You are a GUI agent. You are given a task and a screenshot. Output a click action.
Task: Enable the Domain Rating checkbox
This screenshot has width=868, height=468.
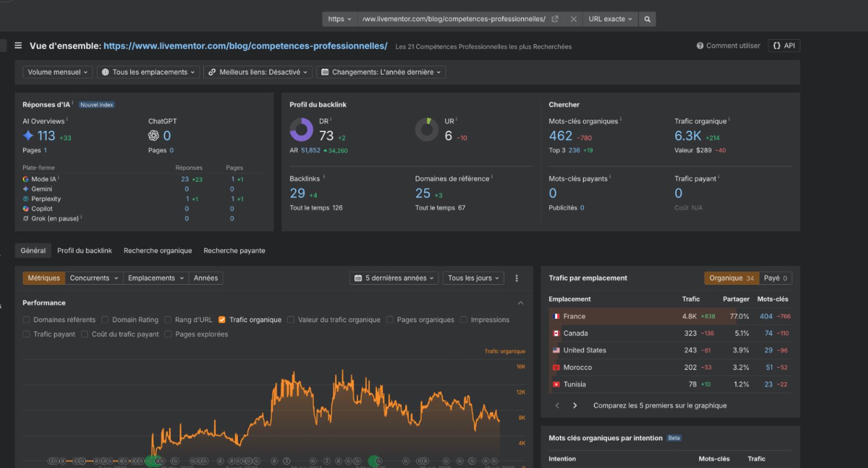click(105, 320)
